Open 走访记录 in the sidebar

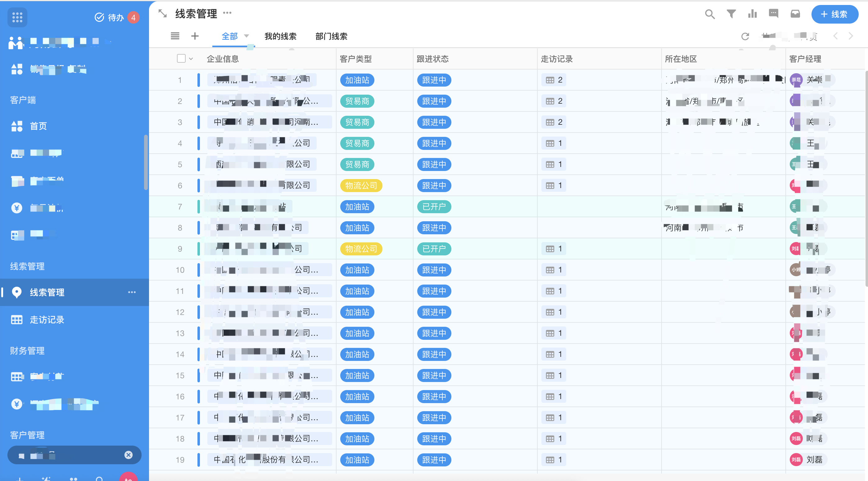pos(47,320)
